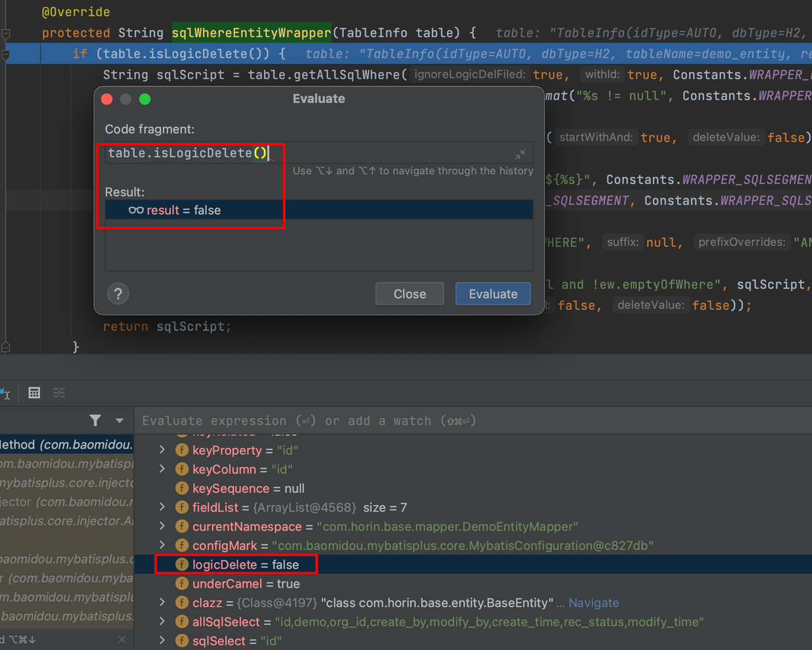Click the Evaluate Expression calculator icon

(x=34, y=393)
